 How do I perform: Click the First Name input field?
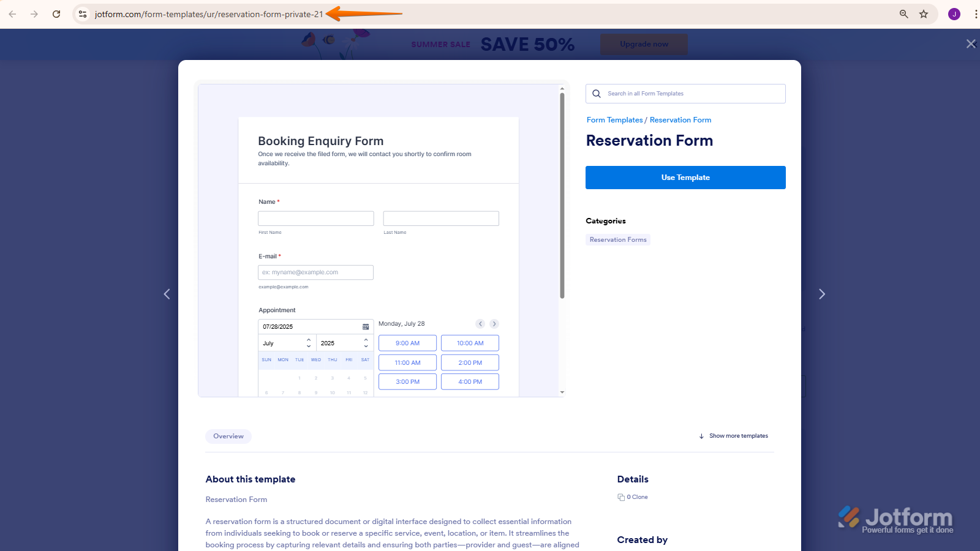[x=316, y=219]
